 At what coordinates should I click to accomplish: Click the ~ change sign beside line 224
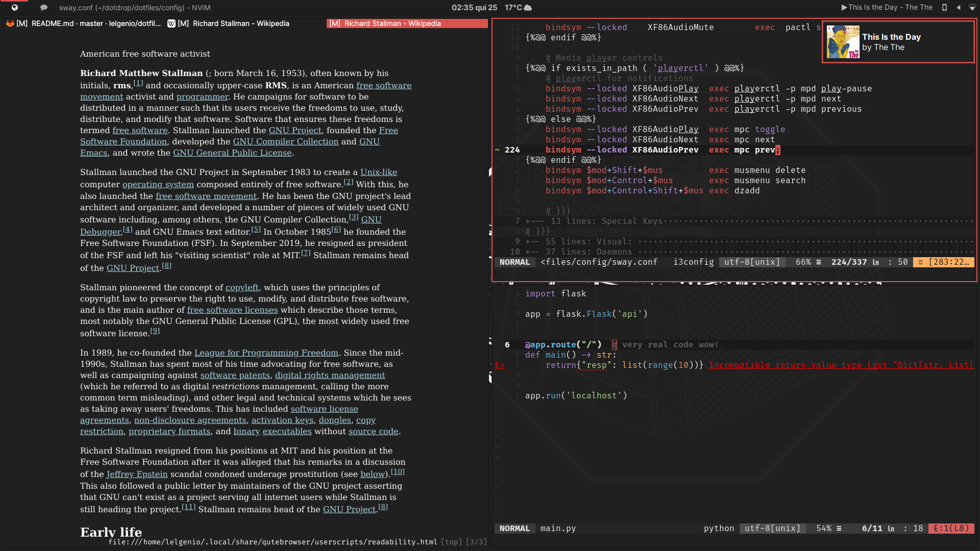pos(497,149)
